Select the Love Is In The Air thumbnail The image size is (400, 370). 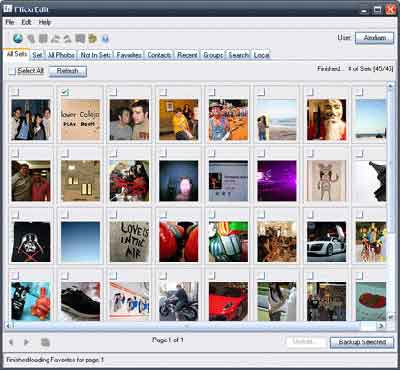tap(129, 241)
